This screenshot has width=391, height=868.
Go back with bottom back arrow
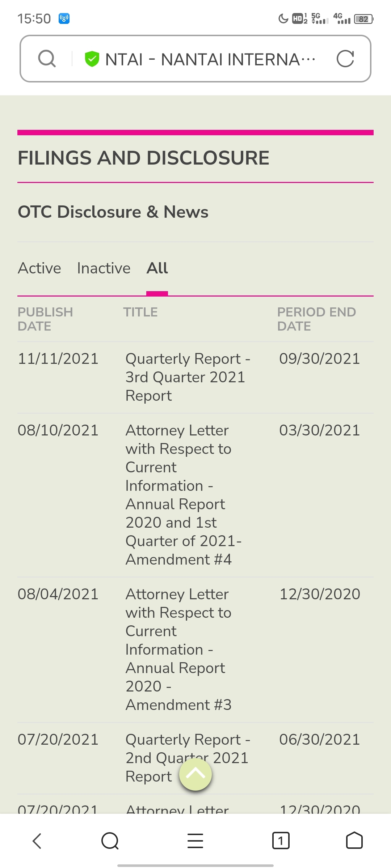(37, 841)
